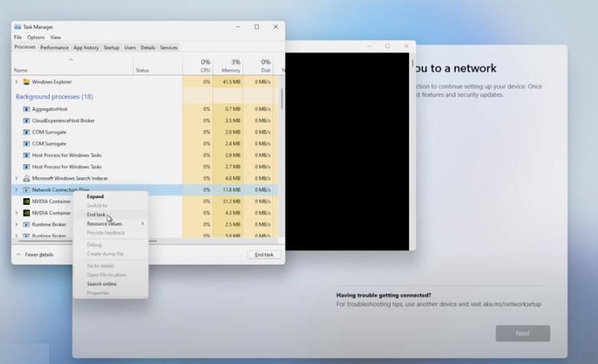Click the 31.3 MB NVIDIA Container icon

(x=26, y=201)
